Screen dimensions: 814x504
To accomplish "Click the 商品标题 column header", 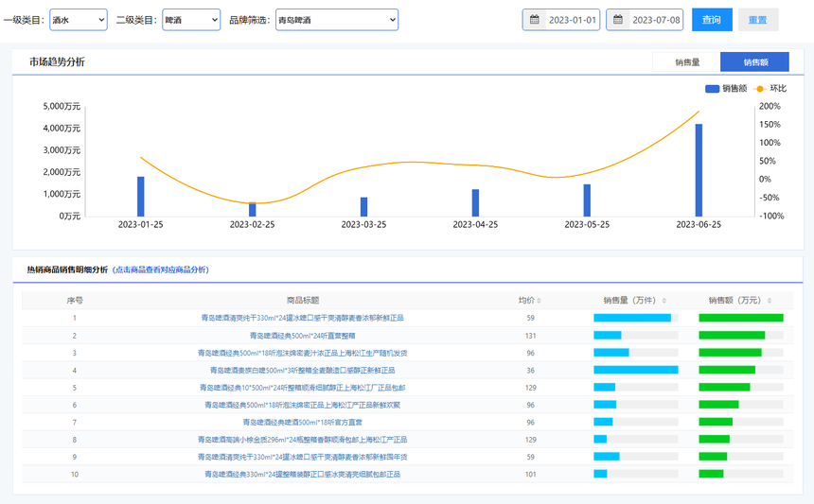I will [x=303, y=300].
